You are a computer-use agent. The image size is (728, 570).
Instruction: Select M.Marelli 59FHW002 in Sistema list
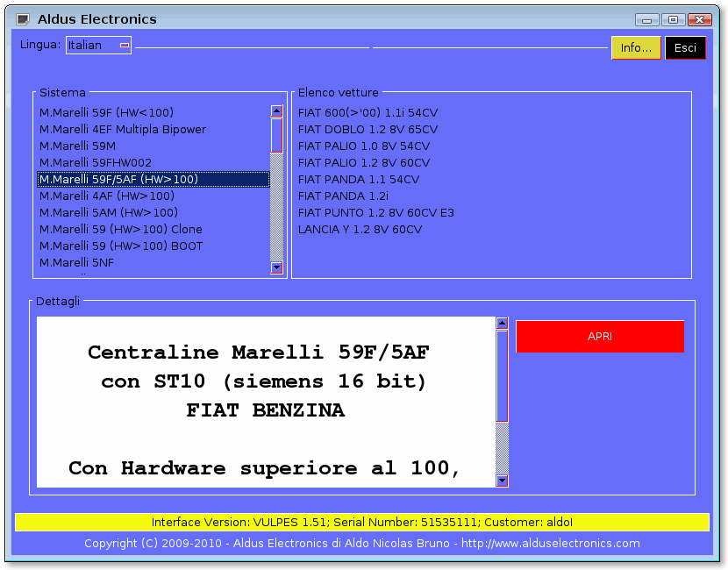pos(153,163)
